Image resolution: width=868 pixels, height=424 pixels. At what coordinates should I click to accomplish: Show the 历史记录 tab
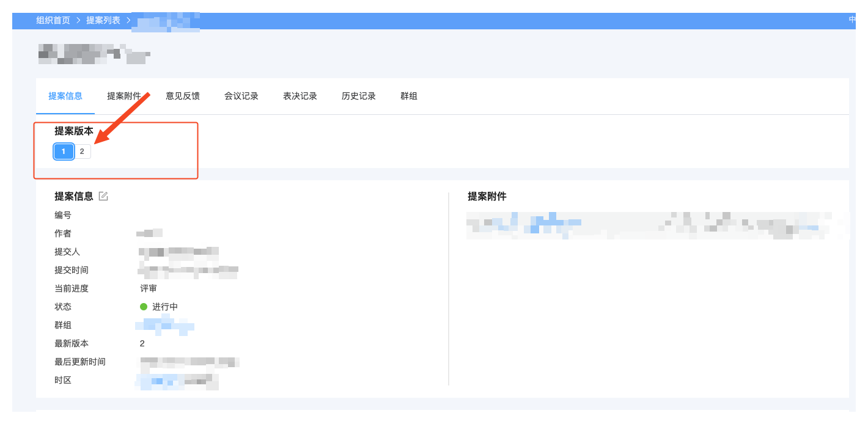359,96
